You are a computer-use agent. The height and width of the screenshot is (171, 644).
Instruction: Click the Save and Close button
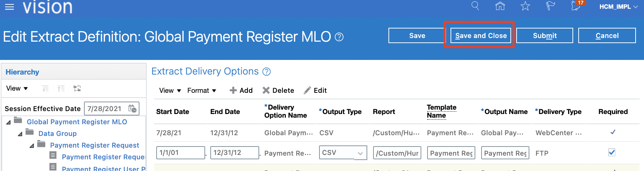(x=480, y=35)
